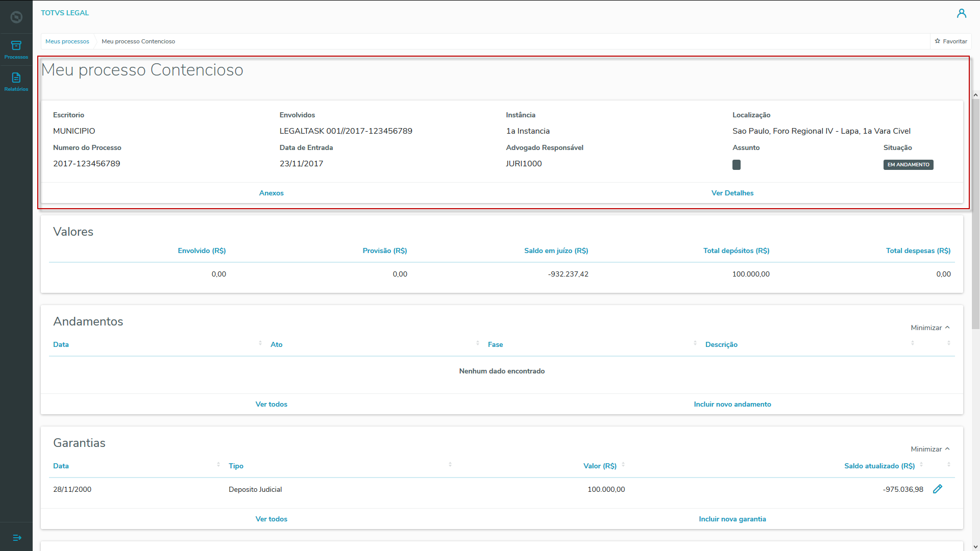This screenshot has width=980, height=551.
Task: Click the dark Assunto swatch
Action: tap(736, 165)
